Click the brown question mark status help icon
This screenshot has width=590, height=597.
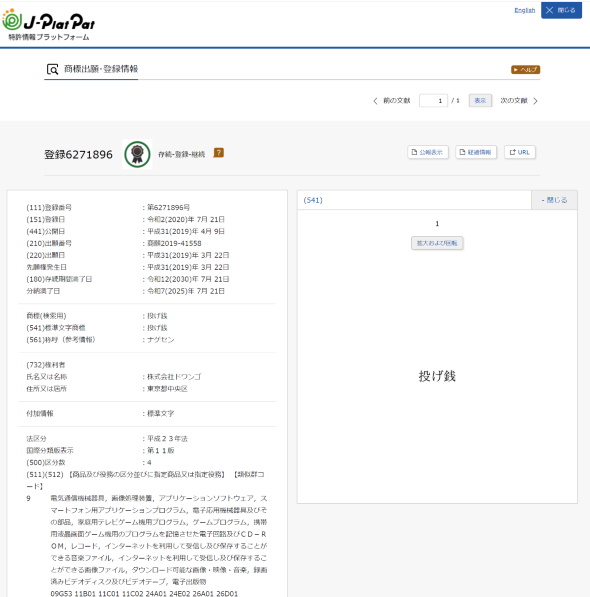click(x=218, y=153)
